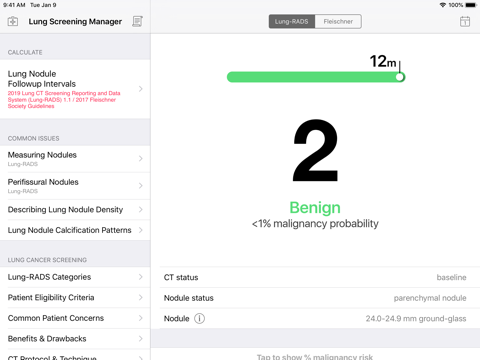The image size is (480, 360).
Task: Open Lung-RADS Categories
Action: [x=75, y=277]
